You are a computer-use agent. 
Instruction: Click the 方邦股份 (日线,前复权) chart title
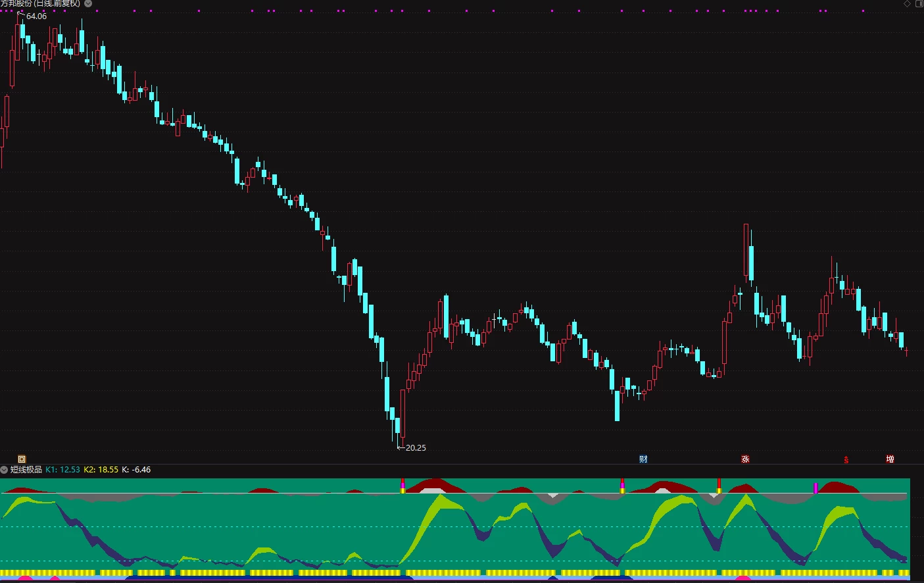click(41, 3)
